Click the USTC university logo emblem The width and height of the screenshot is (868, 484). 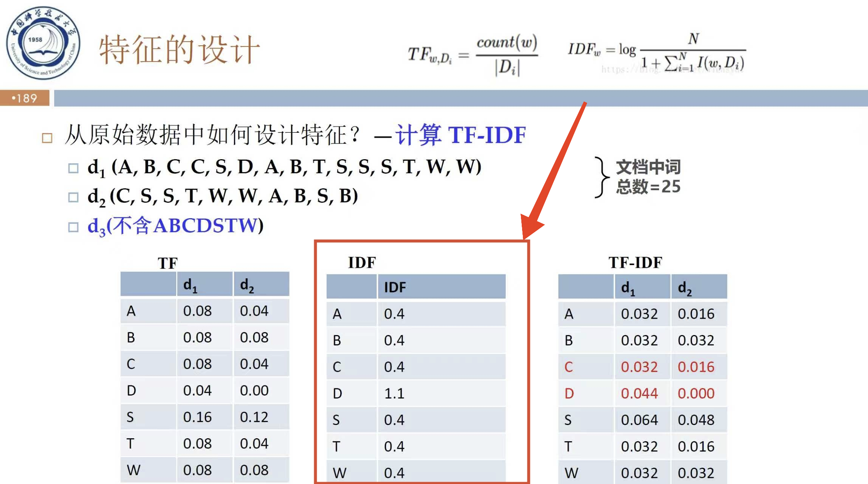point(43,43)
